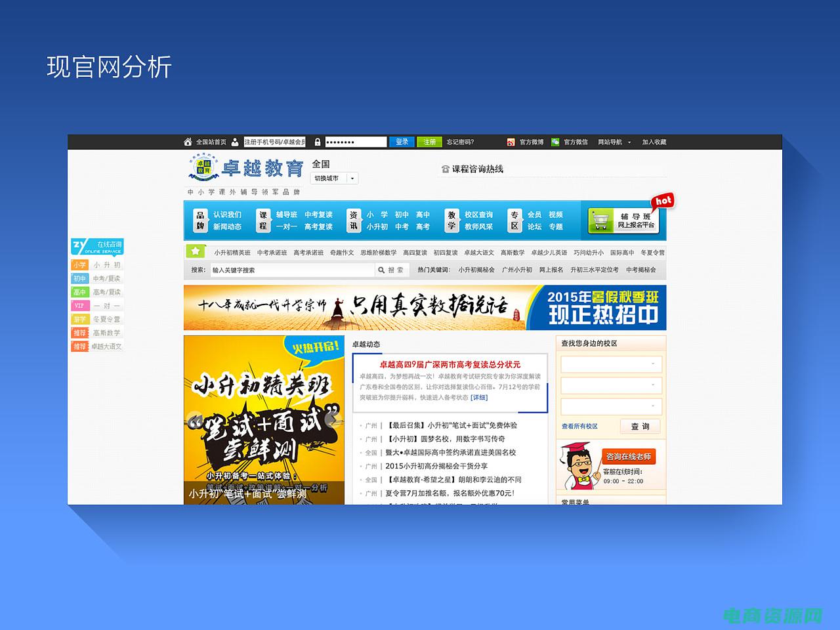Screen dimensions: 840x630
Task: Click hot keyword 网上报名
Action: (551, 270)
